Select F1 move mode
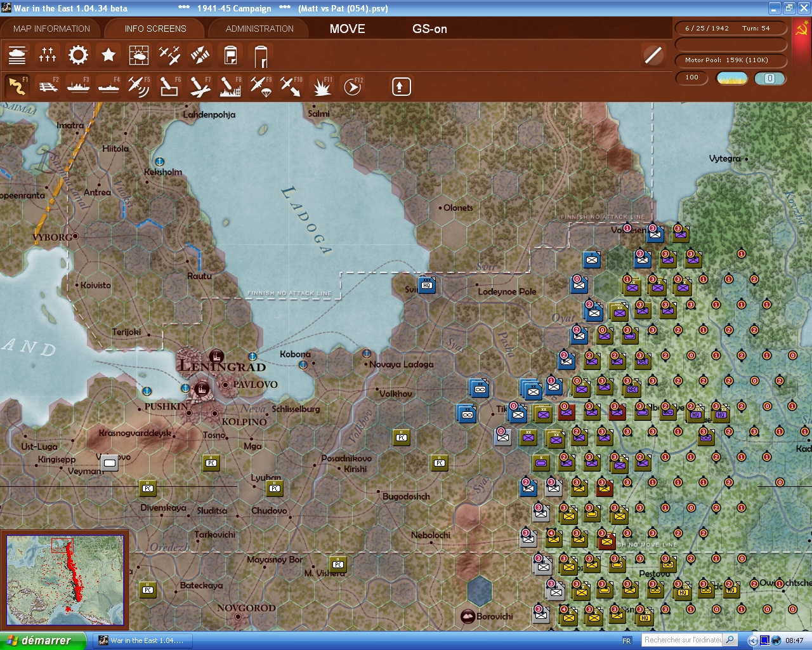 17,86
